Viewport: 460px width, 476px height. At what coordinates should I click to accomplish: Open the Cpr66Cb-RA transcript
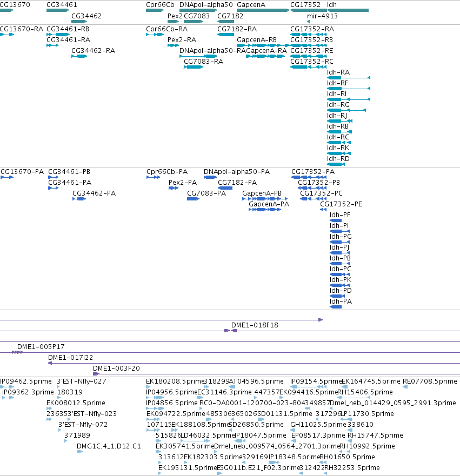[166, 29]
